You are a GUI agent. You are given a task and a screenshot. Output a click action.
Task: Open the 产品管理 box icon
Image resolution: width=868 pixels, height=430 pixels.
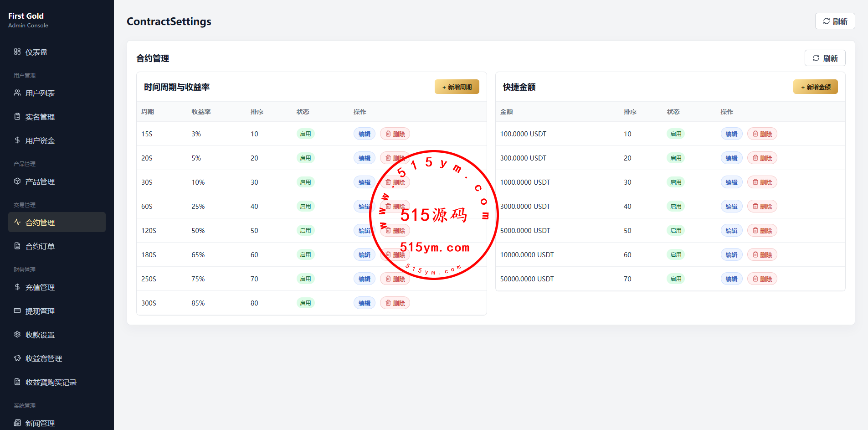coord(17,181)
